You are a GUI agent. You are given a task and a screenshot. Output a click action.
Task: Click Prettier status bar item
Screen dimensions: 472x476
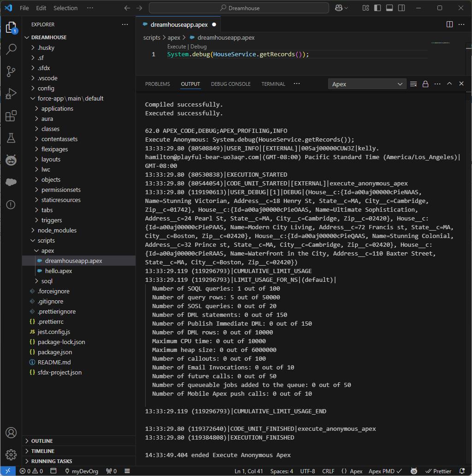click(x=438, y=471)
